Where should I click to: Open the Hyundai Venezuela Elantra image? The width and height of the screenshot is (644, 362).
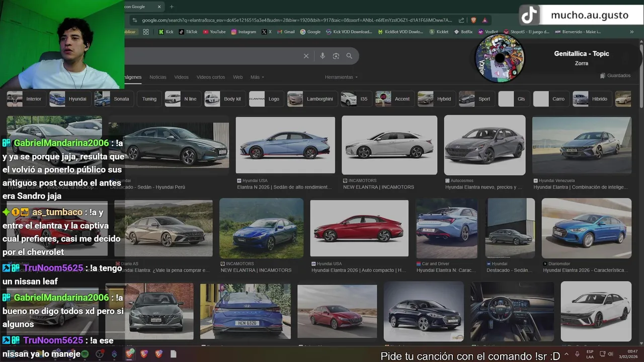(582, 145)
